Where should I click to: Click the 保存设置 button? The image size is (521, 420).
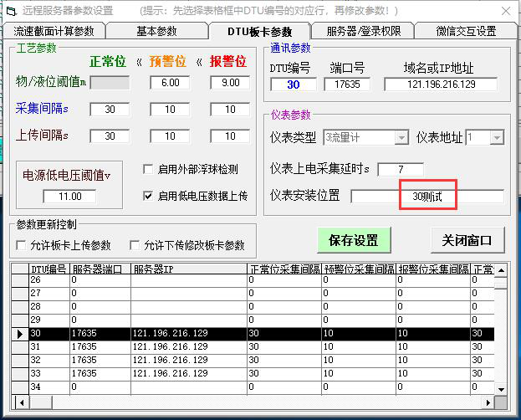click(354, 240)
